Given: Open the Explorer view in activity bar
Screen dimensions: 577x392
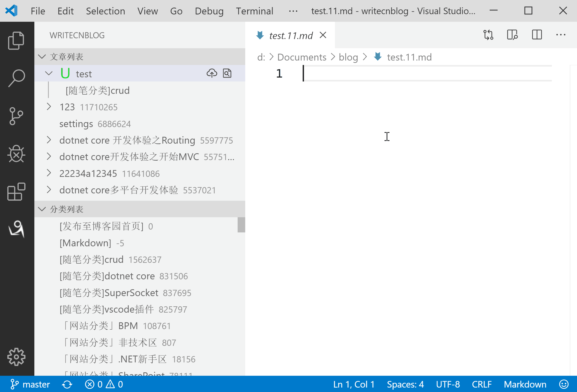Looking at the screenshot, I should [x=16, y=41].
